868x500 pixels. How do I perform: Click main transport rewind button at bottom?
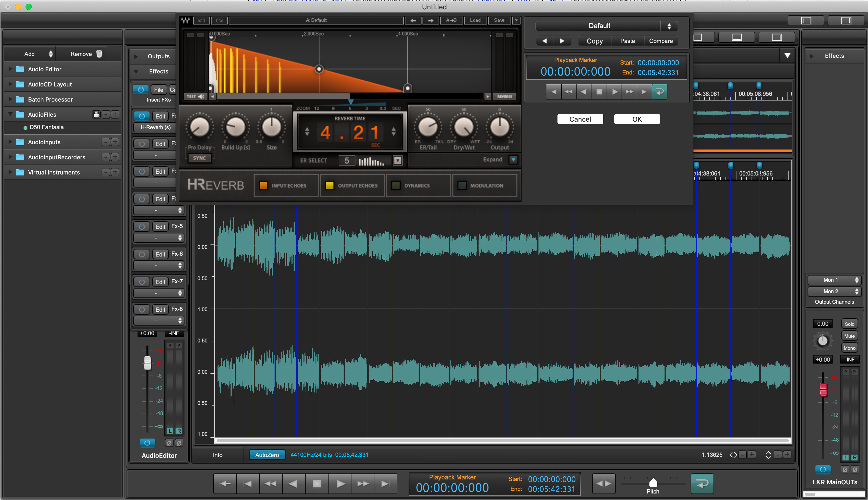pos(271,484)
